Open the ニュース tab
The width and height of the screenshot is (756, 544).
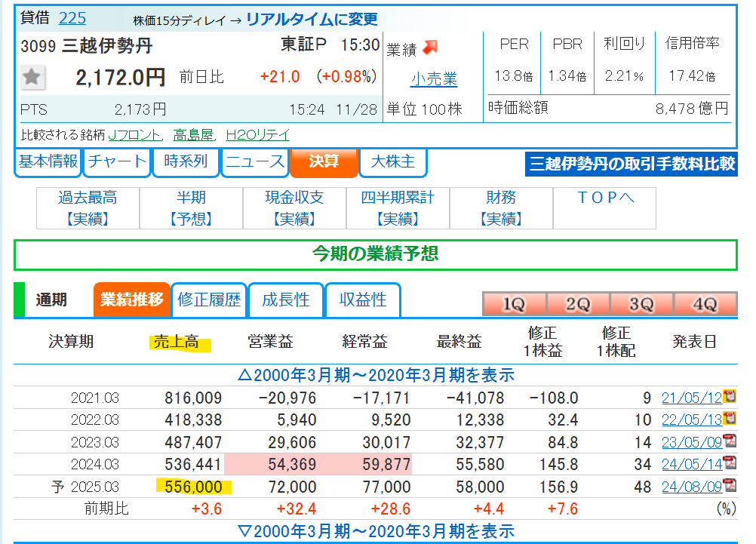click(x=254, y=162)
